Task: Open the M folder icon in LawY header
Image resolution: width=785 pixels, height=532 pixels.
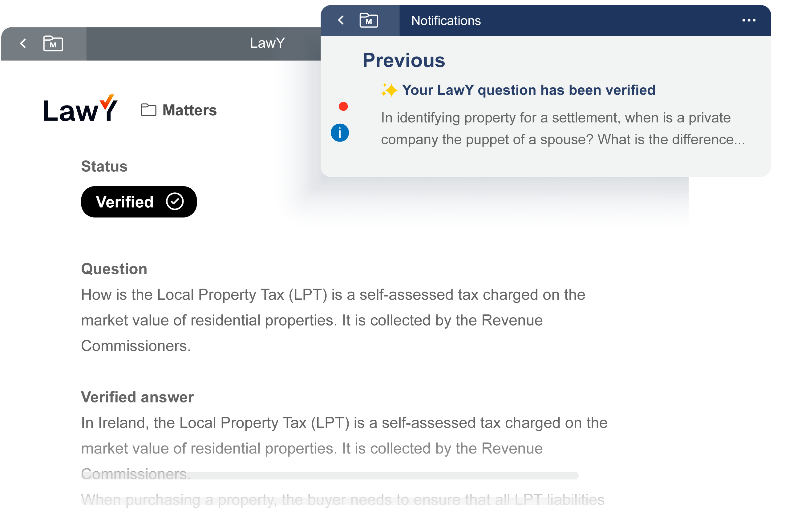Action: pos(53,44)
